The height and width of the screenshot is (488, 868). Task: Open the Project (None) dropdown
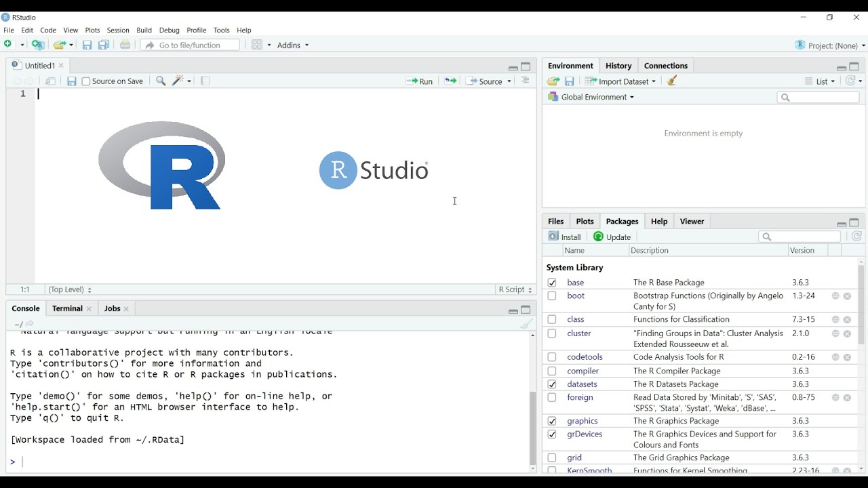pos(831,45)
